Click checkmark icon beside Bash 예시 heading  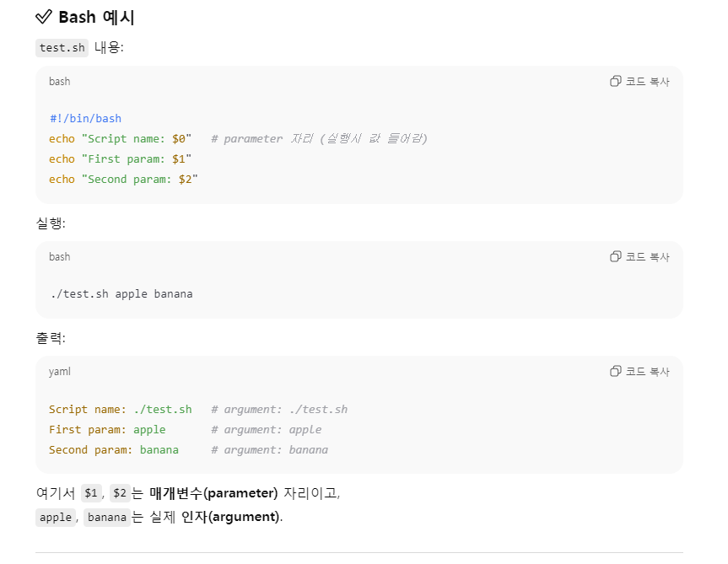click(44, 17)
